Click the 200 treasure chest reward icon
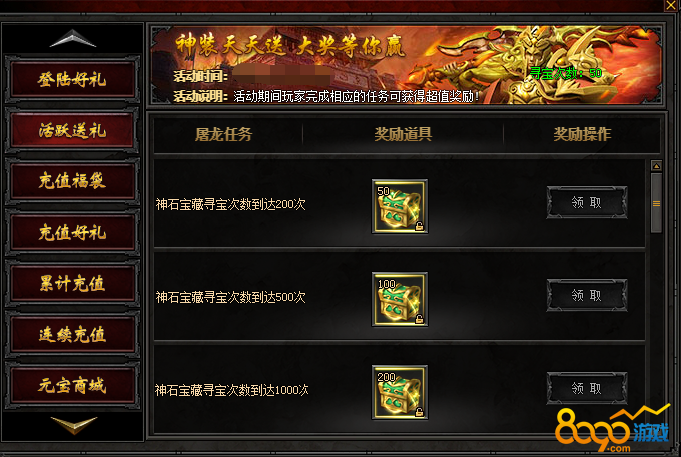This screenshot has width=681, height=457. click(400, 392)
